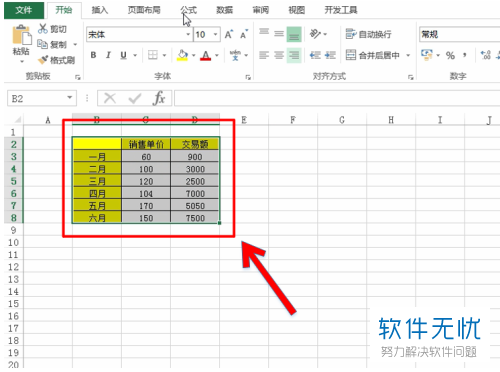This screenshot has height=372, width=500.
Task: Click the borders icon
Action: 153,55
